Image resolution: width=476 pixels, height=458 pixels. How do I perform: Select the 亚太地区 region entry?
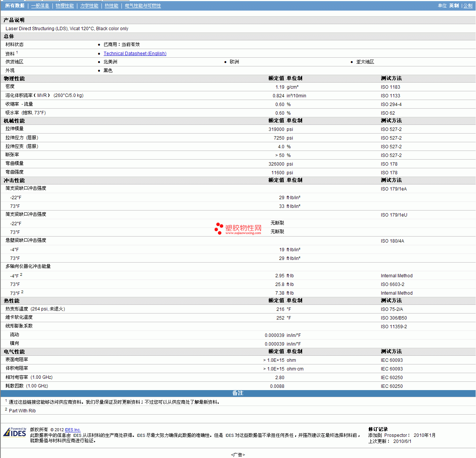pos(365,62)
